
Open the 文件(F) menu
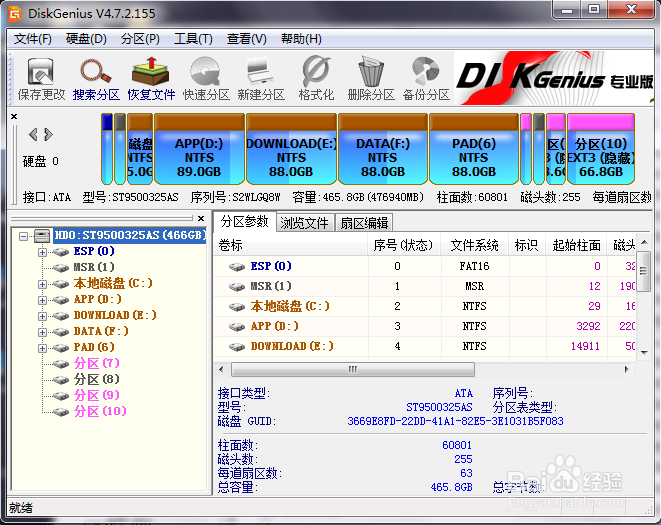point(32,39)
